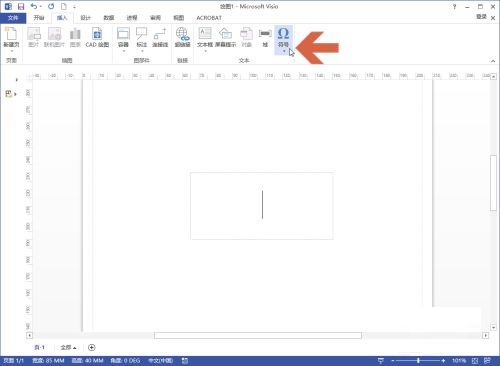This screenshot has height=366, width=500.
Task: Click the macro recording icon in status bar
Action: (x=185, y=360)
